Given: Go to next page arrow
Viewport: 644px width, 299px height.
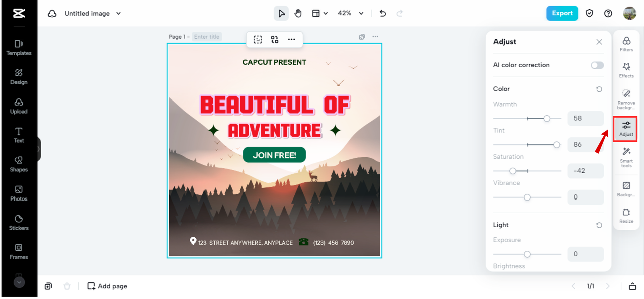Looking at the screenshot, I should pos(608,286).
